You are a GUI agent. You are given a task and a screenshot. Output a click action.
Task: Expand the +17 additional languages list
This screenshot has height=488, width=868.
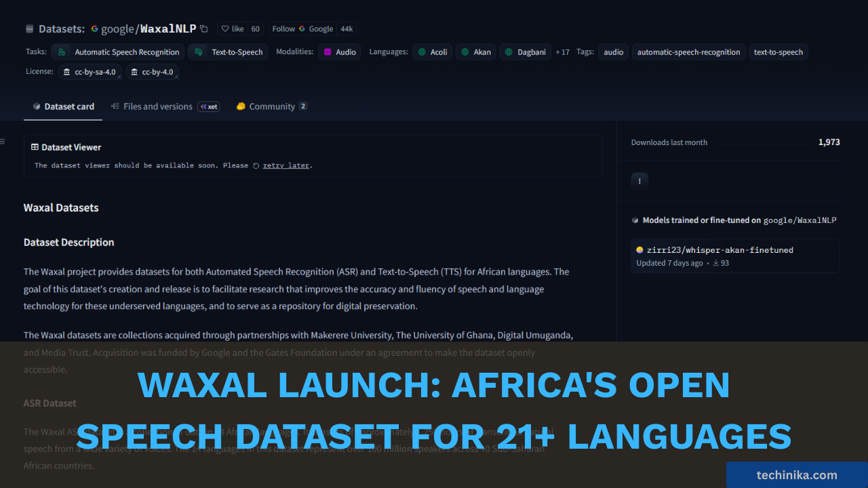(562, 52)
